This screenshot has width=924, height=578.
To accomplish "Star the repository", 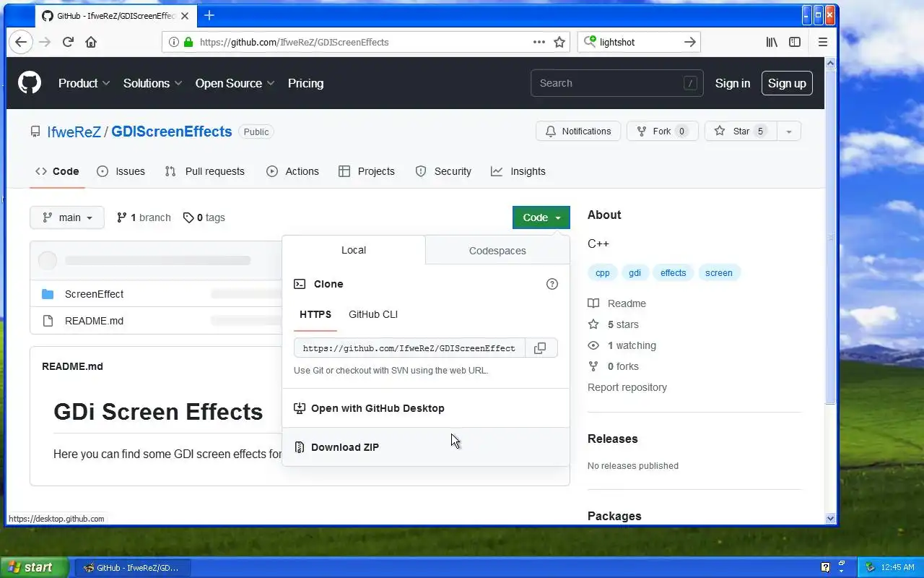I will click(x=741, y=131).
